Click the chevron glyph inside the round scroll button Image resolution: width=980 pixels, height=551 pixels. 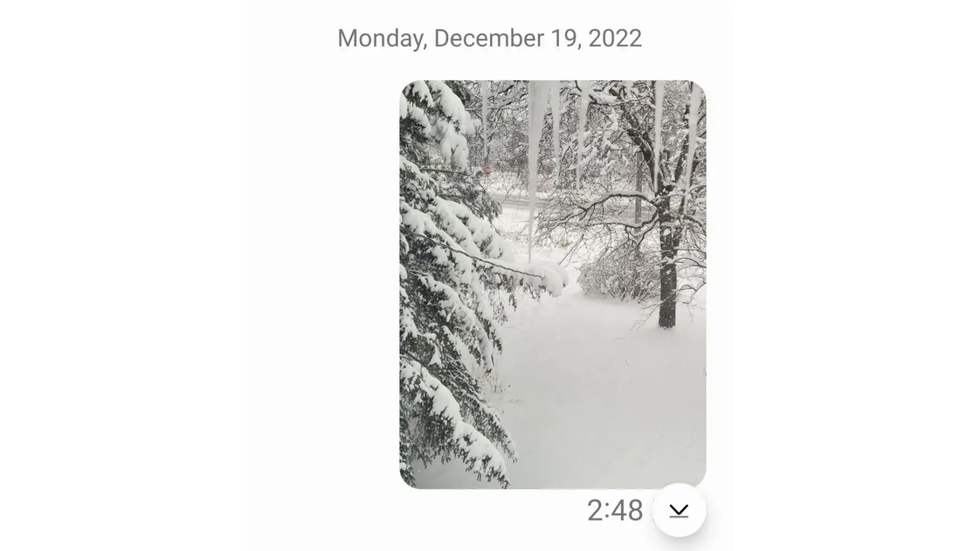pos(679,511)
